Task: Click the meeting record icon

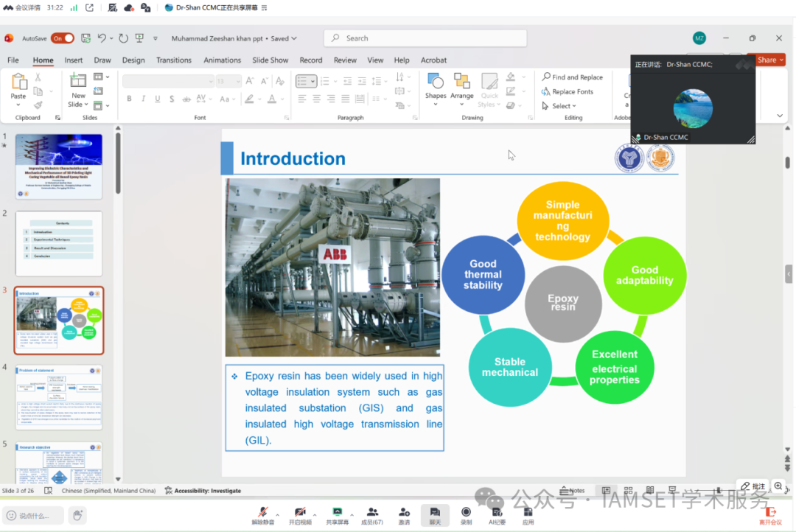Action: 466,512
